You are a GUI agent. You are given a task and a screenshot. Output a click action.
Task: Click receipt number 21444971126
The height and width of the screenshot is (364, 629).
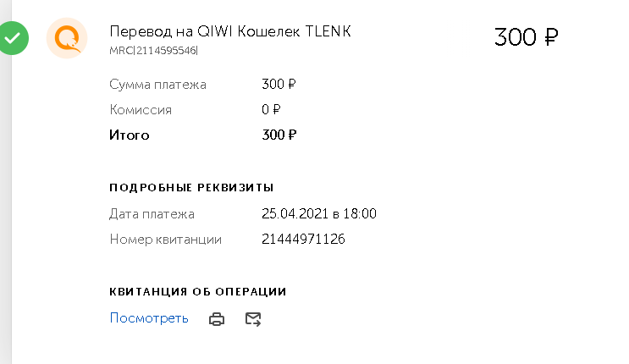304,240
